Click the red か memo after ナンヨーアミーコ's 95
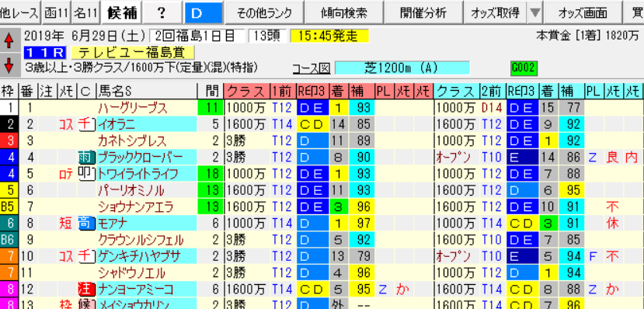 pyautogui.click(x=403, y=290)
